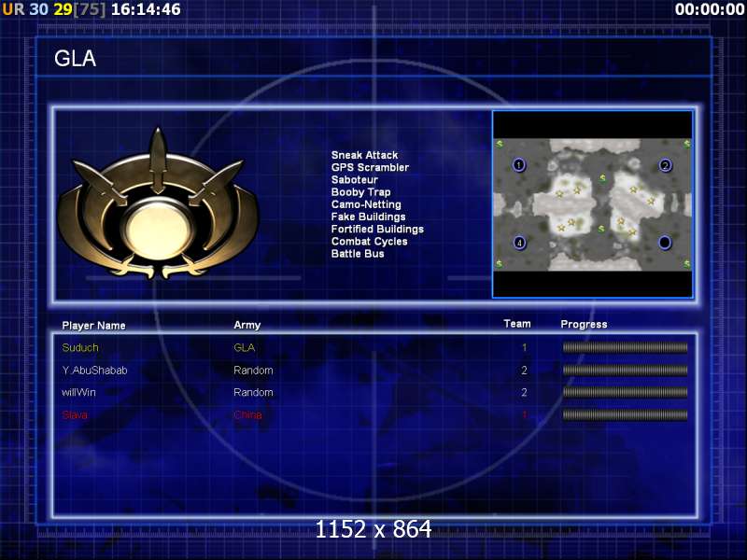The image size is (747, 560).
Task: Select player willWin in the list
Action: tap(78, 392)
